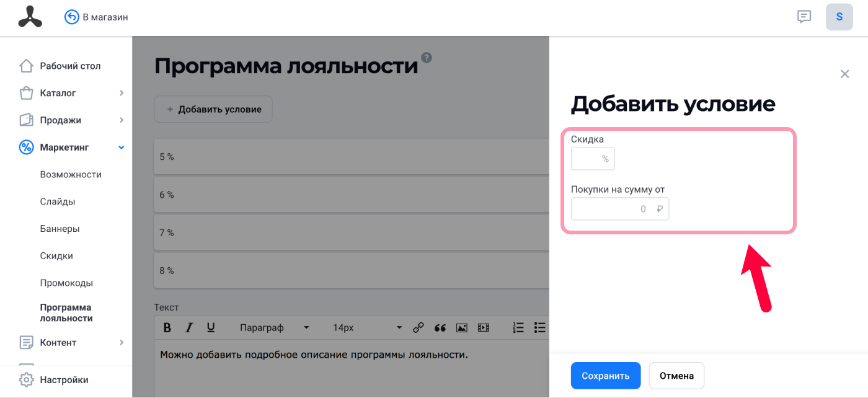Image resolution: width=868 pixels, height=398 pixels.
Task: Select the 6 % condition row
Action: 352,195
